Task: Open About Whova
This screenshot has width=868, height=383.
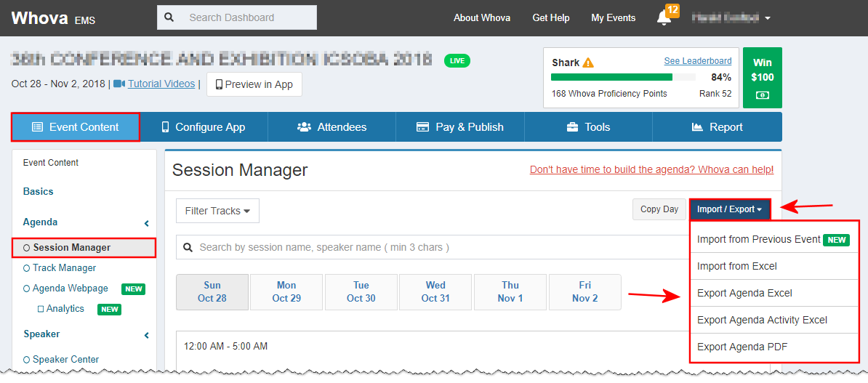Action: 482,18
